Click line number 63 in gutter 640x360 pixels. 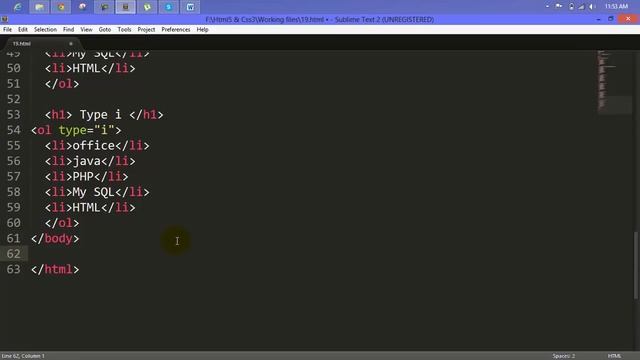click(13, 269)
